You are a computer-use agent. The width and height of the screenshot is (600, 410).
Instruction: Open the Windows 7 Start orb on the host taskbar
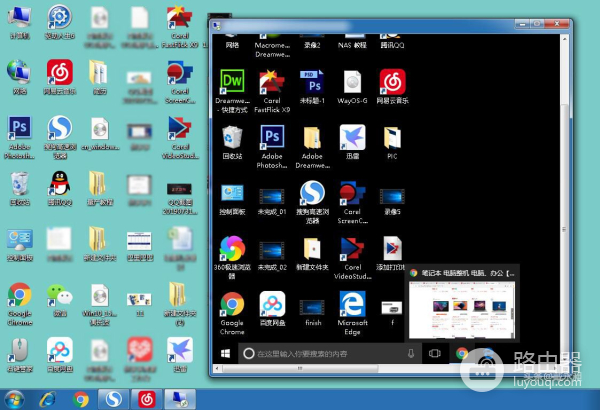tap(14, 398)
